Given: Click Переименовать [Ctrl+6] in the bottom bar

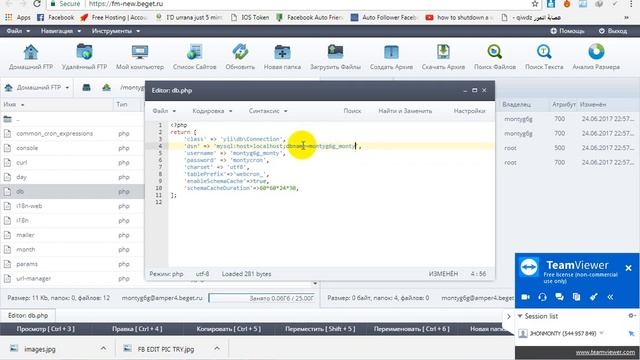Looking at the screenshot, I should coord(411,329).
